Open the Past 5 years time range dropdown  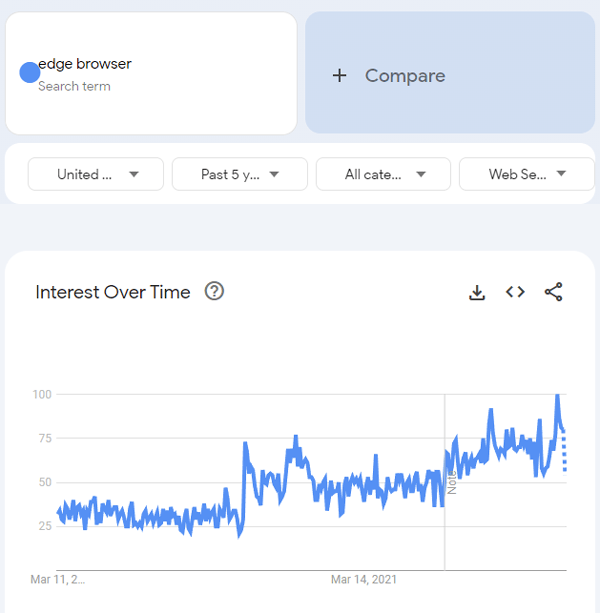(x=240, y=174)
